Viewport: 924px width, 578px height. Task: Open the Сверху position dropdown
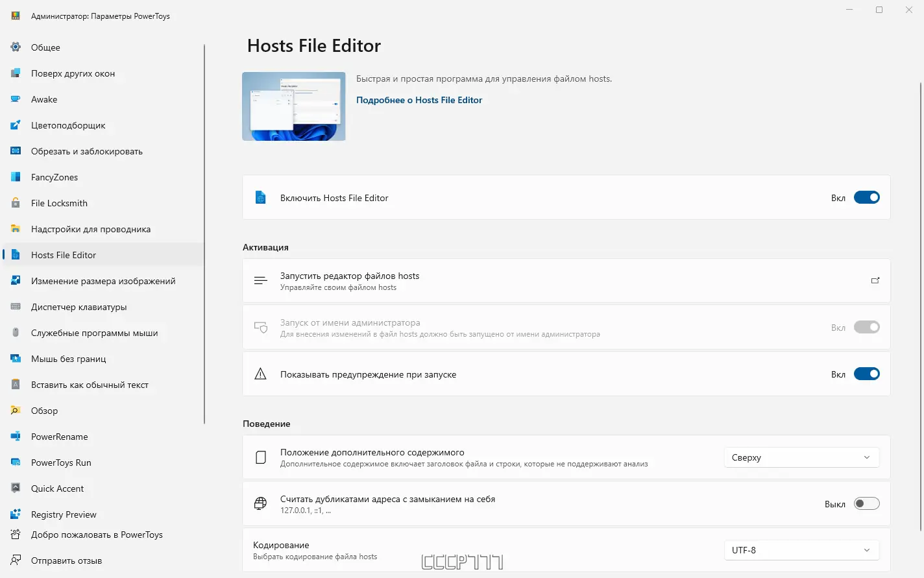801,457
